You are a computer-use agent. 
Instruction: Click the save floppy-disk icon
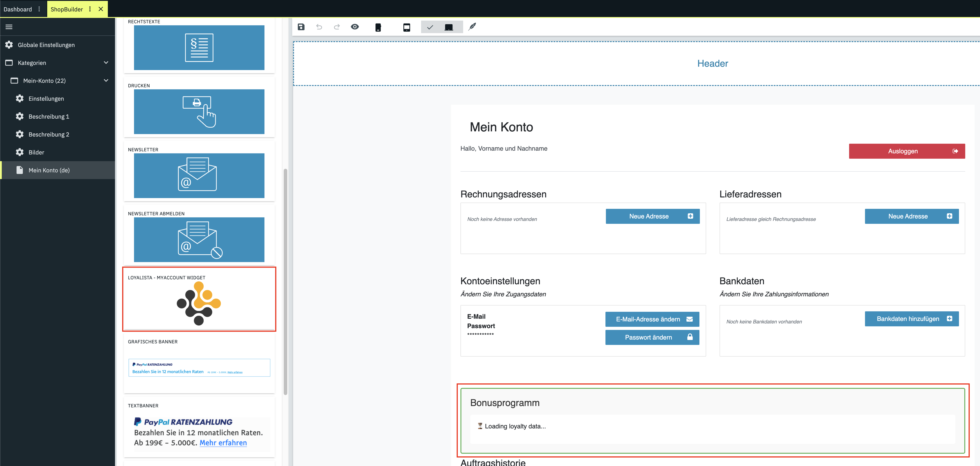click(301, 27)
